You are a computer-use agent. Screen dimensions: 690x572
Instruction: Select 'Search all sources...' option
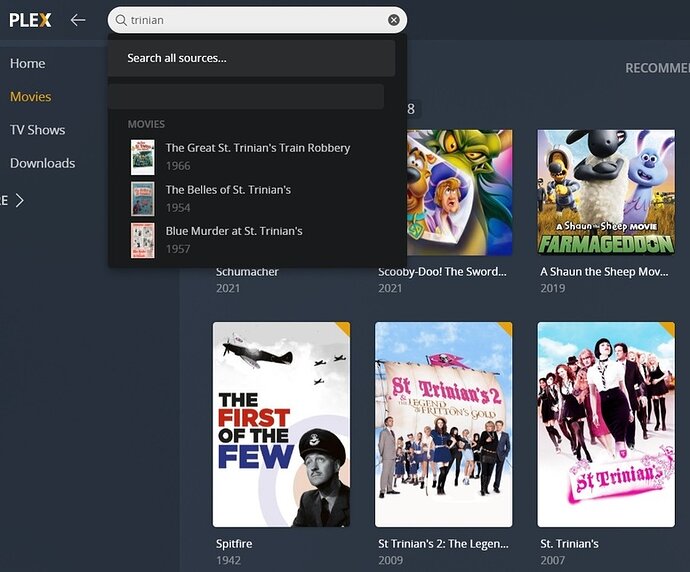pyautogui.click(x=251, y=58)
